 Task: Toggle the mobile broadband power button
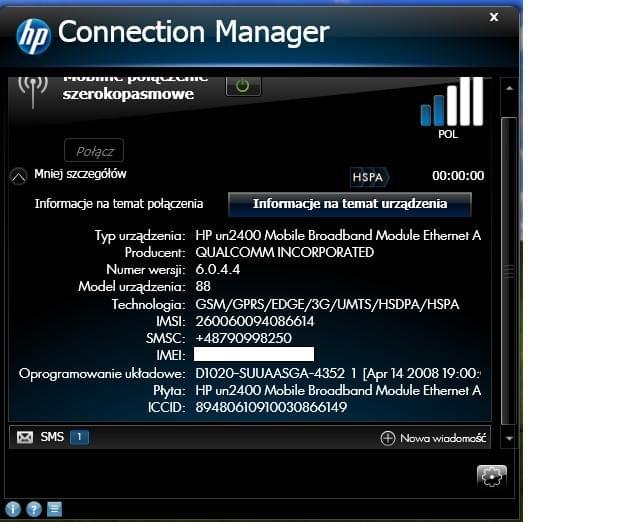[x=243, y=86]
